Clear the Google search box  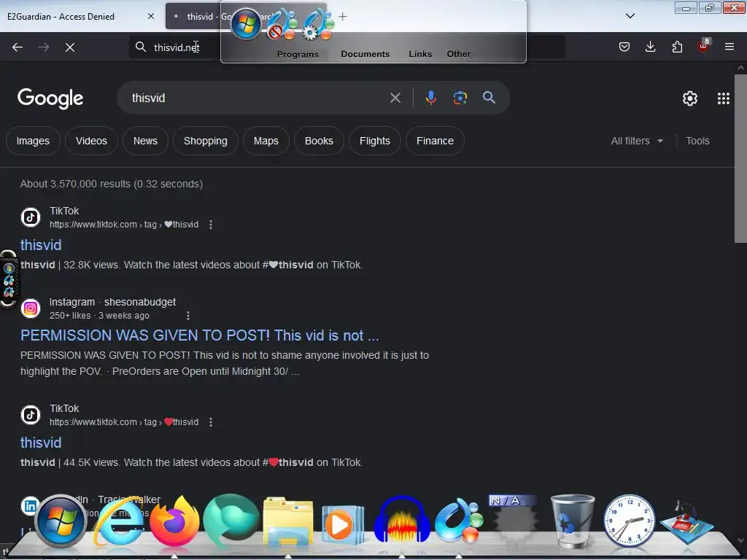pos(395,98)
